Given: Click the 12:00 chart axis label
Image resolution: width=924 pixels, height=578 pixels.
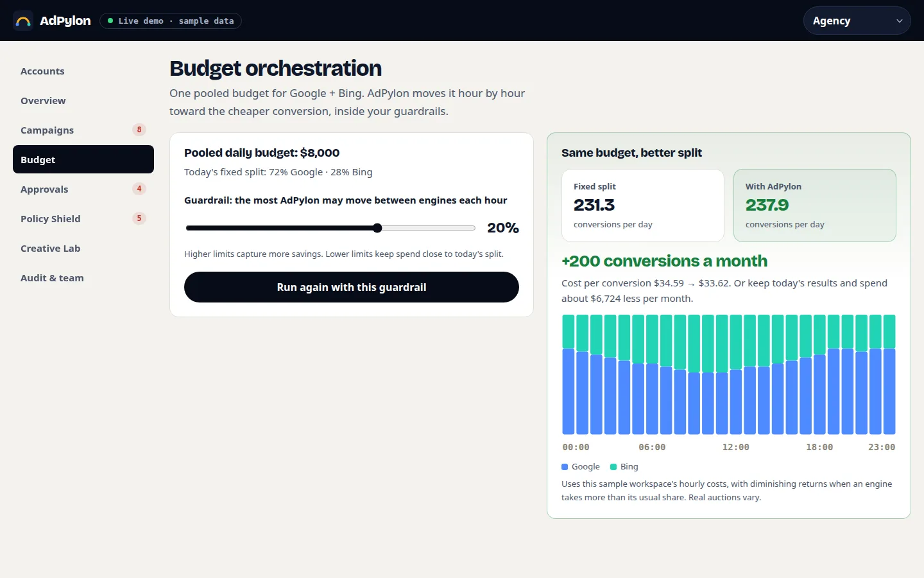Looking at the screenshot, I should (x=735, y=447).
